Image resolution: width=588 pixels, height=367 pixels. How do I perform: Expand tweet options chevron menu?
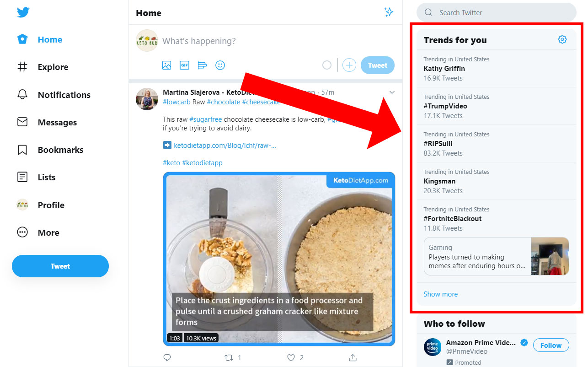click(x=392, y=92)
